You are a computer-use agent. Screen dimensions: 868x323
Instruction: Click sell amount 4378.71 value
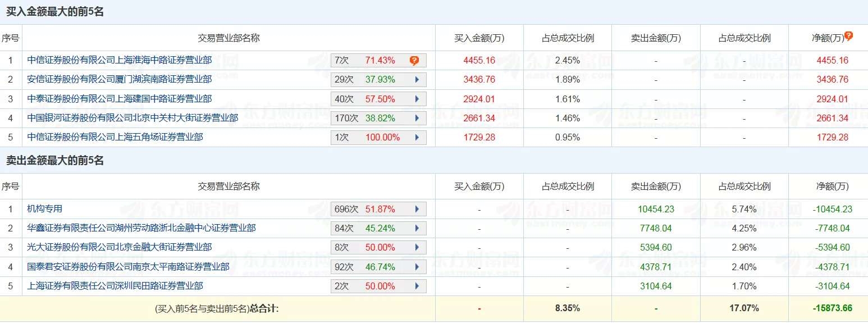click(656, 267)
